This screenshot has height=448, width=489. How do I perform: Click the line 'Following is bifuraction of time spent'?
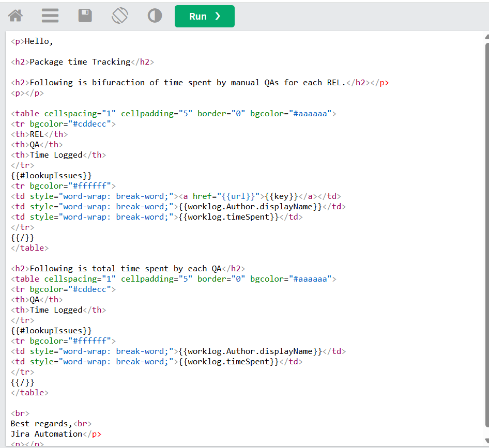[200, 83]
